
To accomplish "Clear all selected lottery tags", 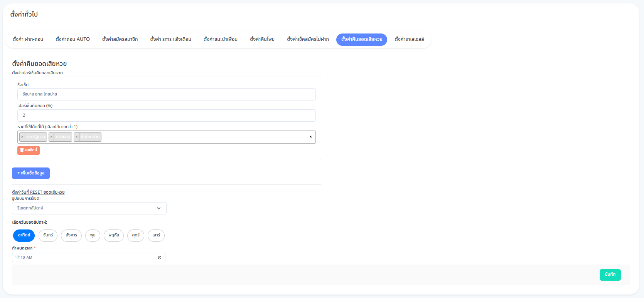I will (x=310, y=137).
